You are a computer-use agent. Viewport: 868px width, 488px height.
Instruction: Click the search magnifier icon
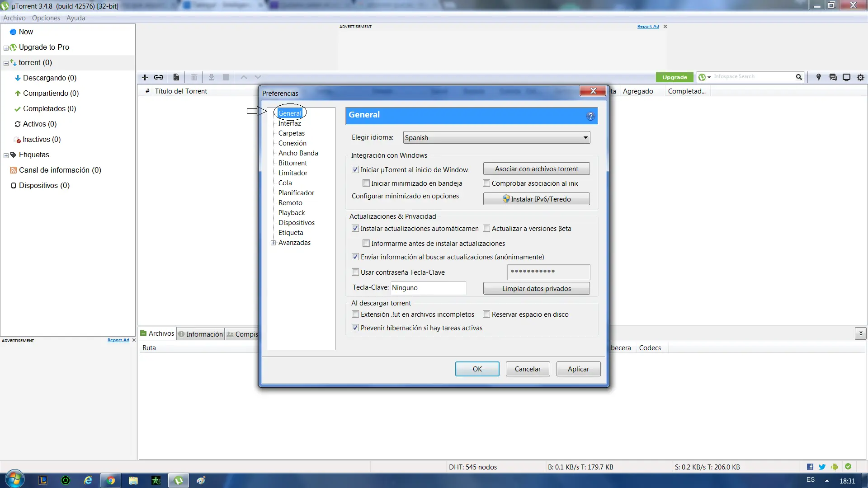click(x=799, y=77)
